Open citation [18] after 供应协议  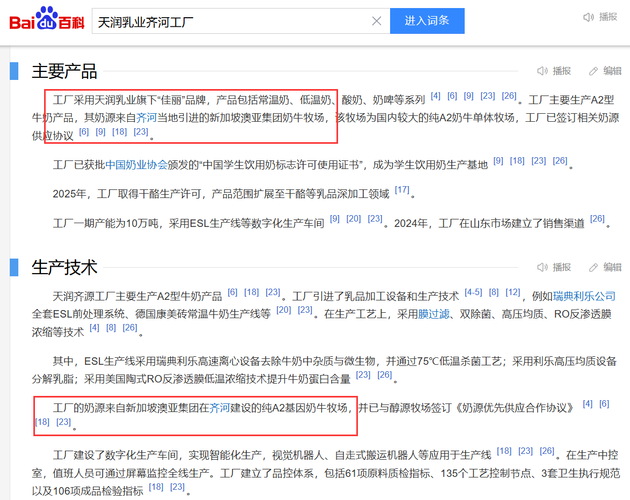pos(119,132)
